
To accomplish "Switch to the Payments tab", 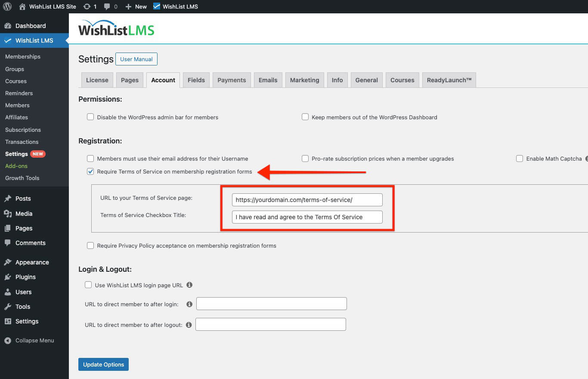I will (x=231, y=80).
